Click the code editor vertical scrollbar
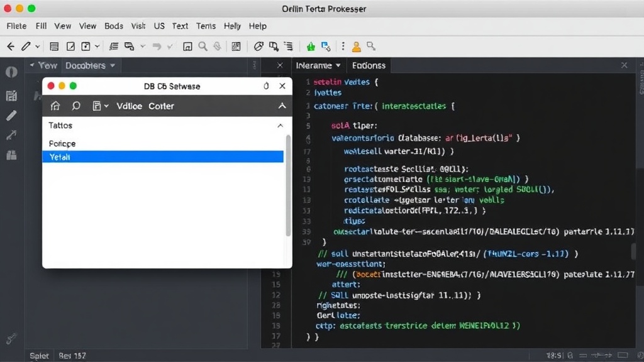Image resolution: width=644 pixels, height=362 pixels. pyautogui.click(x=634, y=251)
